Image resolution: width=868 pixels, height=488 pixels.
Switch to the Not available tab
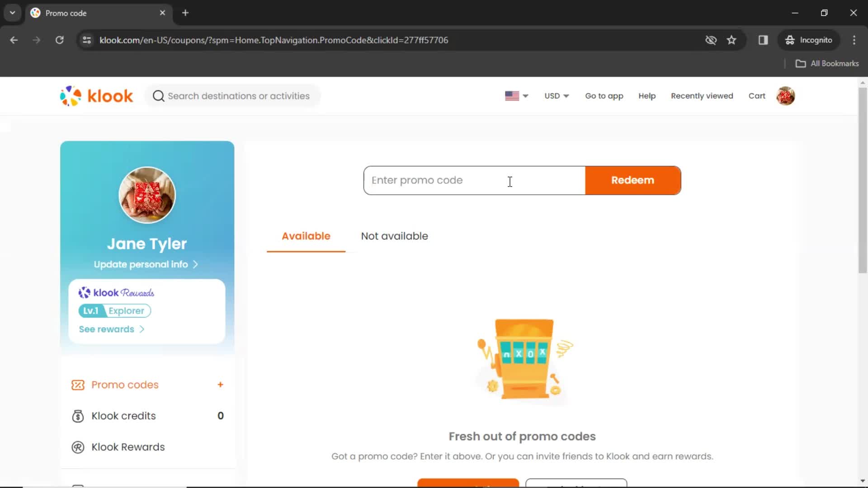coord(394,236)
